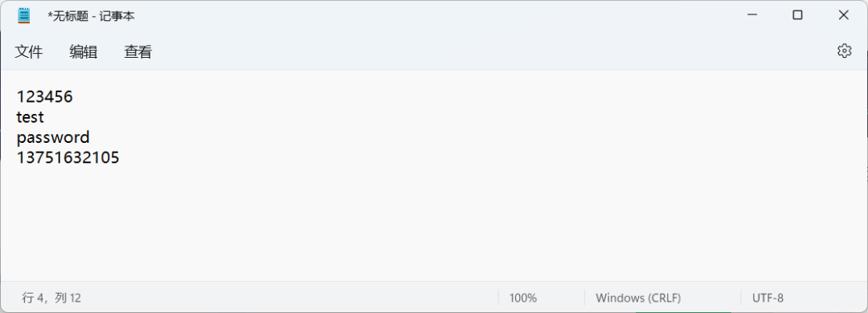Click before the digit 1 in 123456

pyautogui.click(x=17, y=97)
